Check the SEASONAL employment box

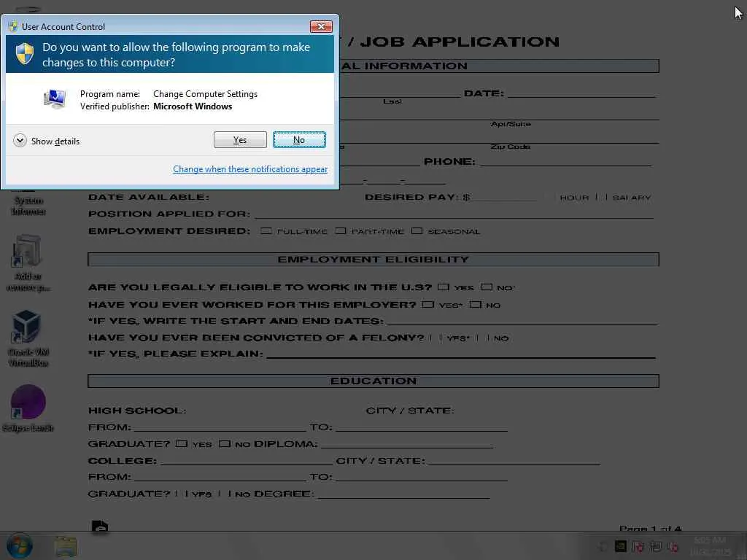click(x=417, y=231)
